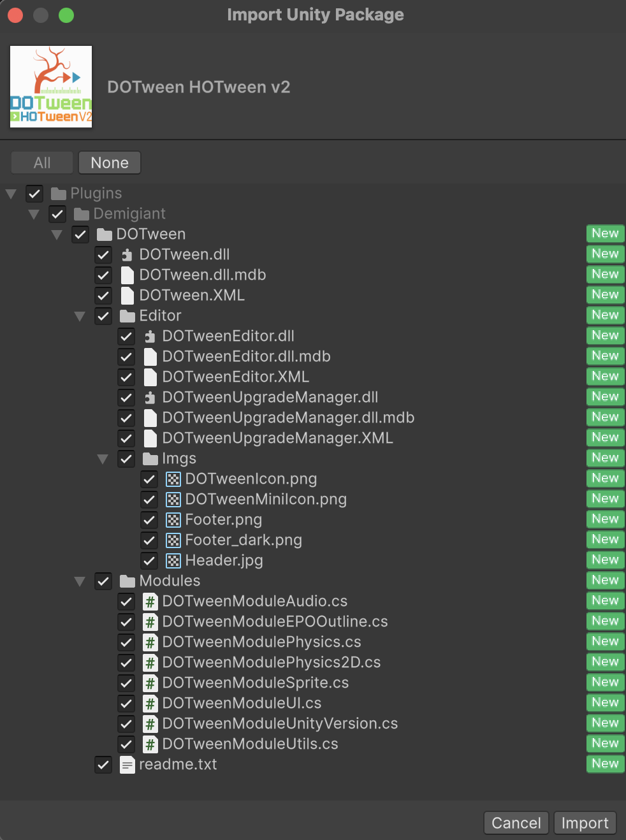Click the DOTweenEditor.dll plugin icon

point(150,336)
